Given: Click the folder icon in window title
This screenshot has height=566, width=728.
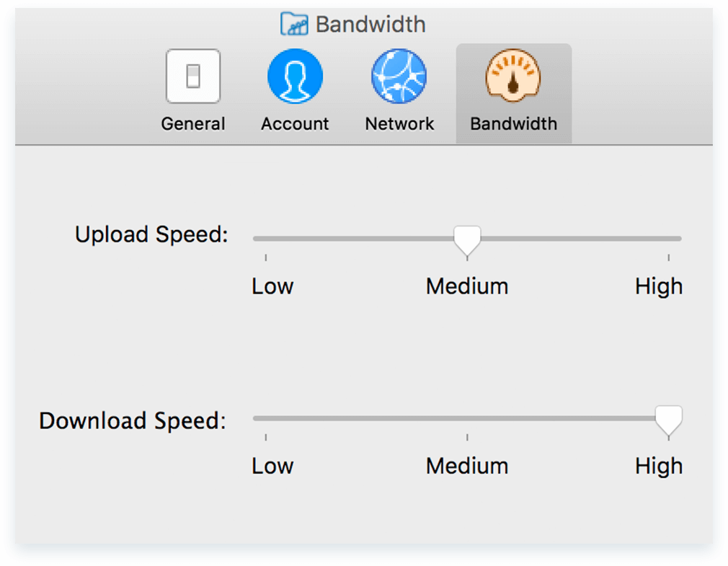Looking at the screenshot, I should coord(295,25).
